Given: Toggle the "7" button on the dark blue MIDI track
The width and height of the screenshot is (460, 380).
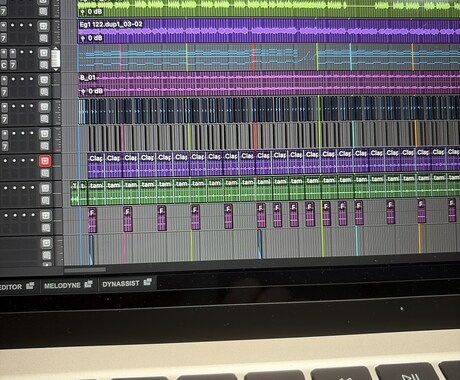Looking at the screenshot, I should click(x=4, y=119).
